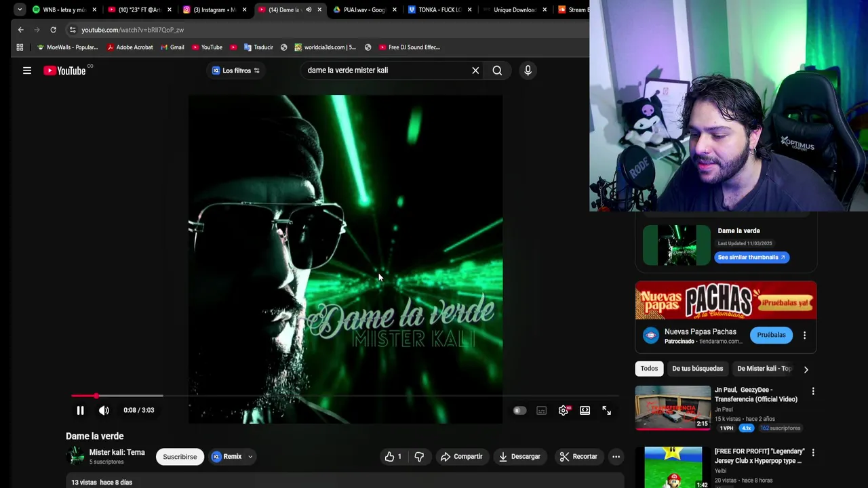The width and height of the screenshot is (868, 488).
Task: Click the Pruébalas ad button
Action: click(771, 335)
